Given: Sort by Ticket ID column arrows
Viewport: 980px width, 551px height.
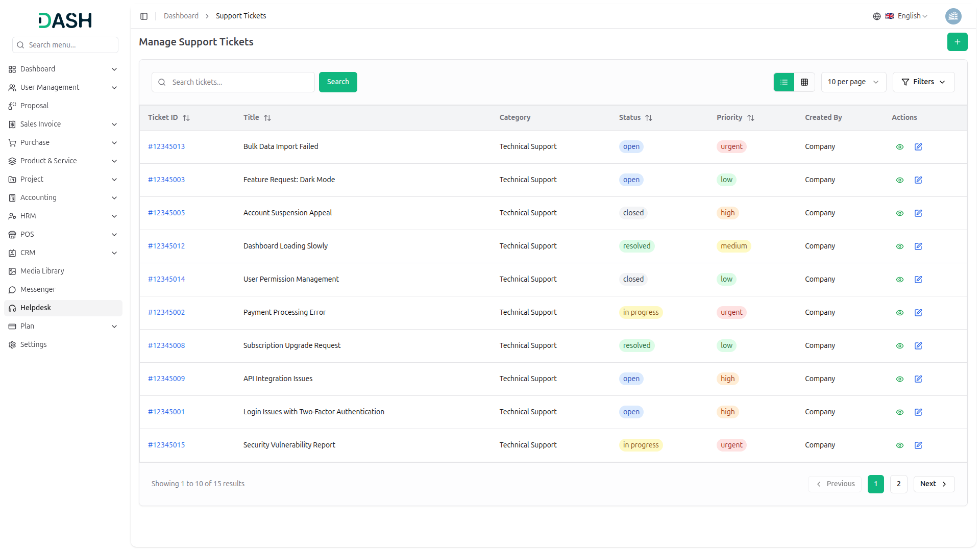Looking at the screenshot, I should [186, 118].
